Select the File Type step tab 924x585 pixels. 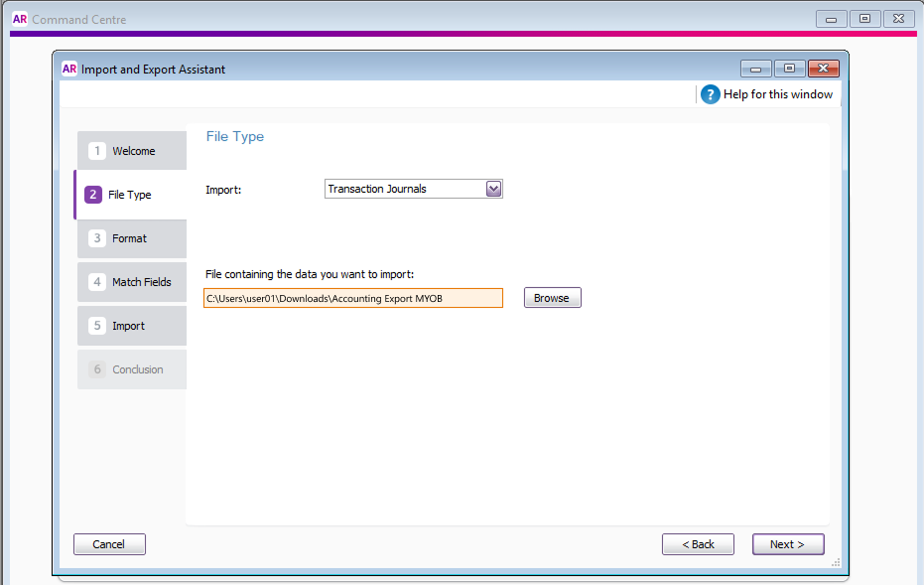tap(130, 195)
